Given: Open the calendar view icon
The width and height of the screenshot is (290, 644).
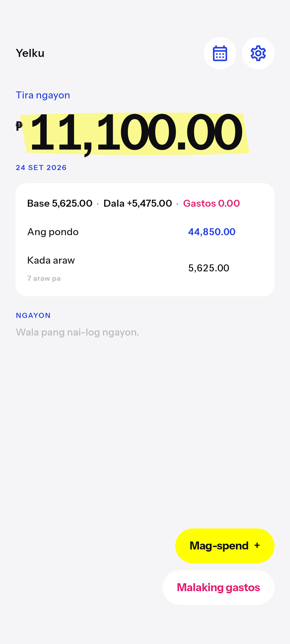Looking at the screenshot, I should pos(220,53).
